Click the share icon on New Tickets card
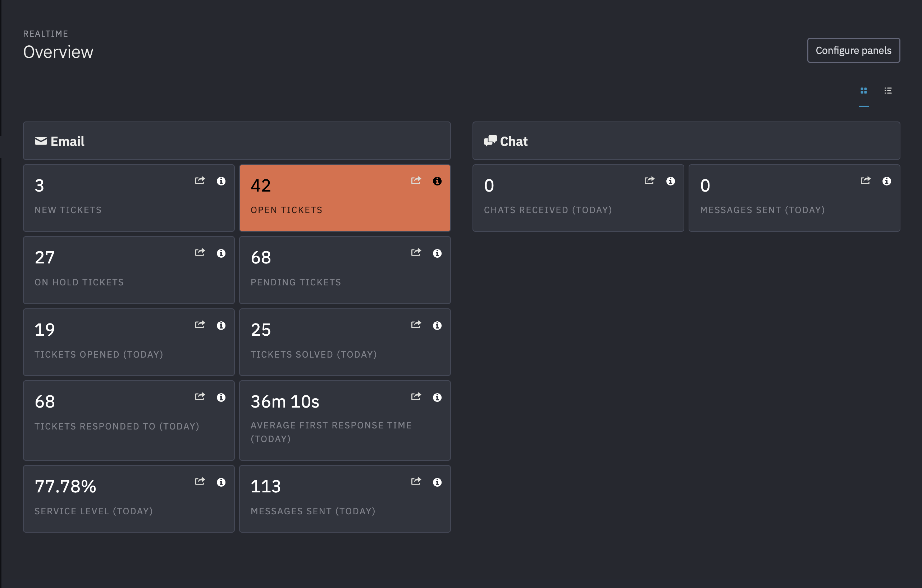Viewport: 922px width, 588px height. (200, 180)
